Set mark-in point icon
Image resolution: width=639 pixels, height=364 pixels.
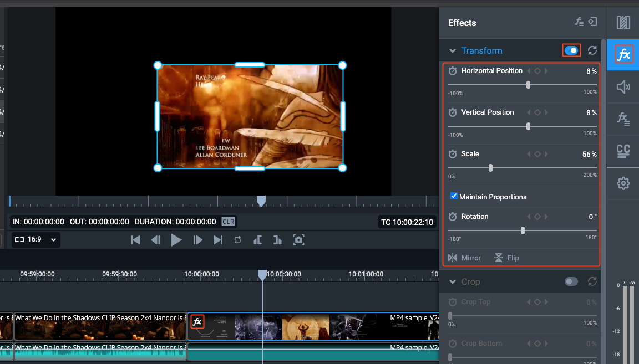(257, 240)
